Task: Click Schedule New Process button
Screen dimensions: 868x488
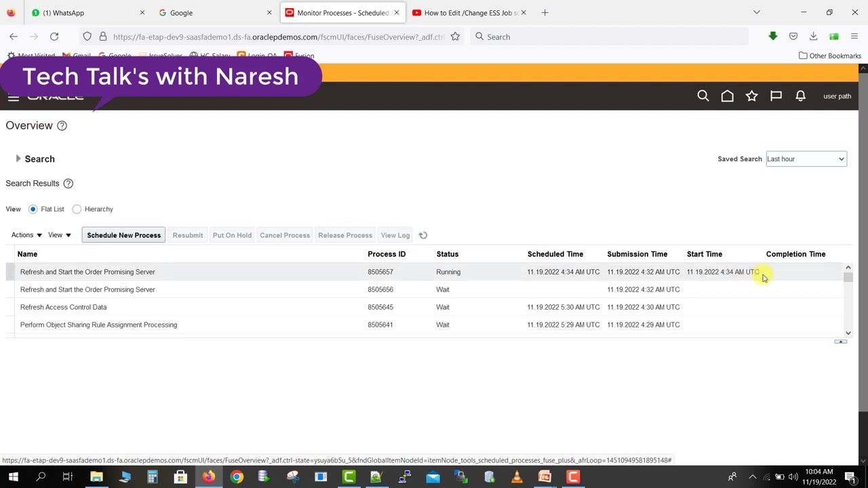Action: (124, 235)
